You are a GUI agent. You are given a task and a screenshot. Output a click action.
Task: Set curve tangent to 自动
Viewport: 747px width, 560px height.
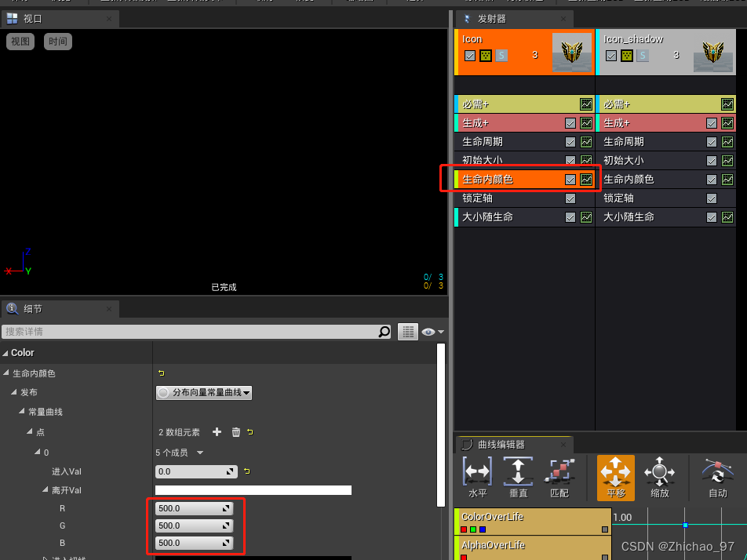pos(717,478)
